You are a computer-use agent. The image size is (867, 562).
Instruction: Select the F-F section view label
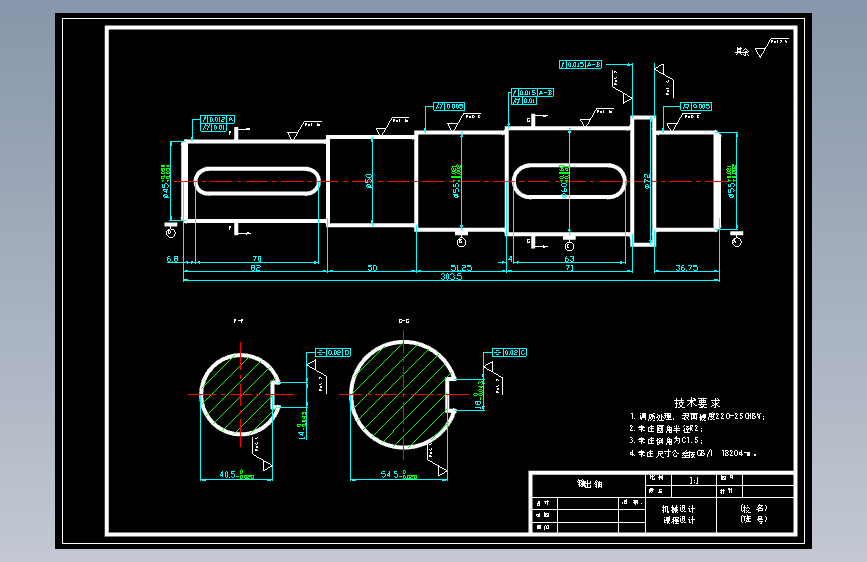(238, 321)
